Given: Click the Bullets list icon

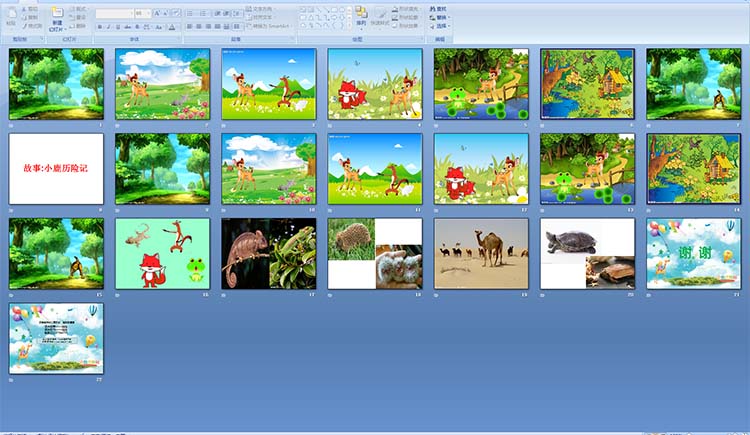Looking at the screenshot, I should click(189, 13).
